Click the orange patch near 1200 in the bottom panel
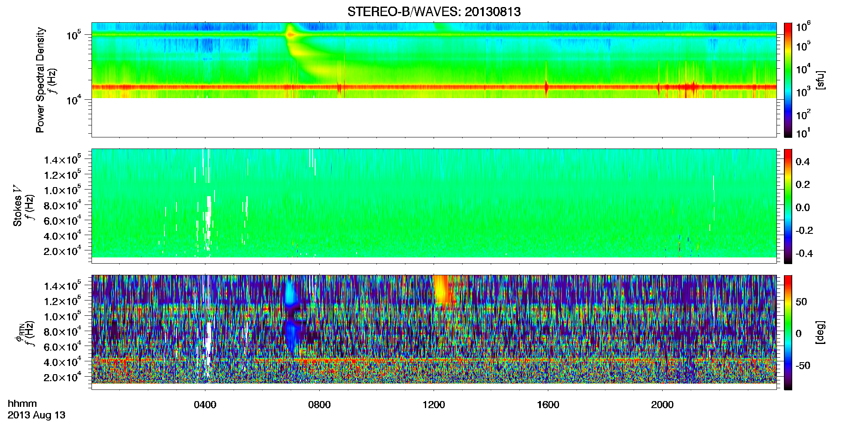868x447 pixels. [443, 292]
